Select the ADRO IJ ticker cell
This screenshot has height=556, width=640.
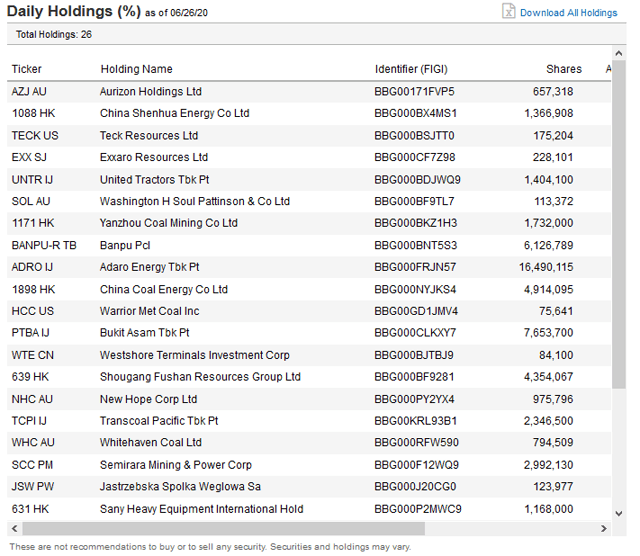[x=32, y=267]
